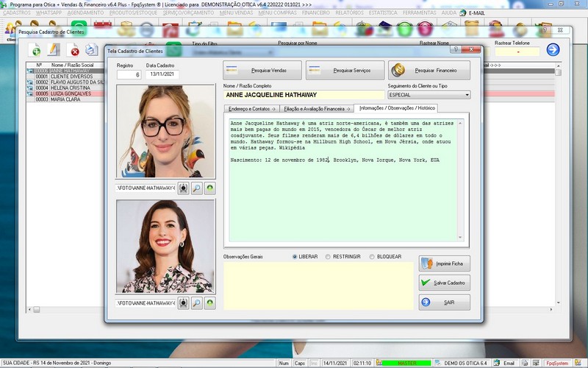Click the photo icon beside row 00004 HELENA
The width and height of the screenshot is (588, 368).
pyautogui.click(x=30, y=88)
